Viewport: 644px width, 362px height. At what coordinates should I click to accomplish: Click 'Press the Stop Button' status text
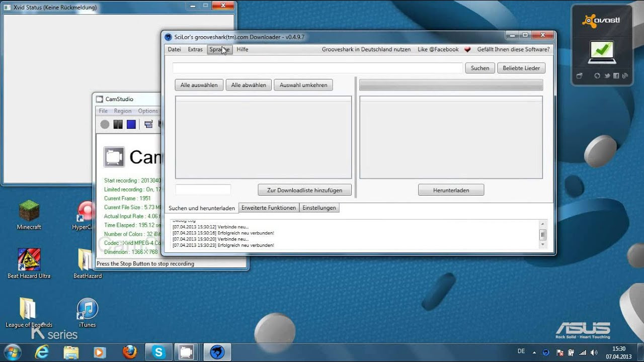tap(145, 263)
